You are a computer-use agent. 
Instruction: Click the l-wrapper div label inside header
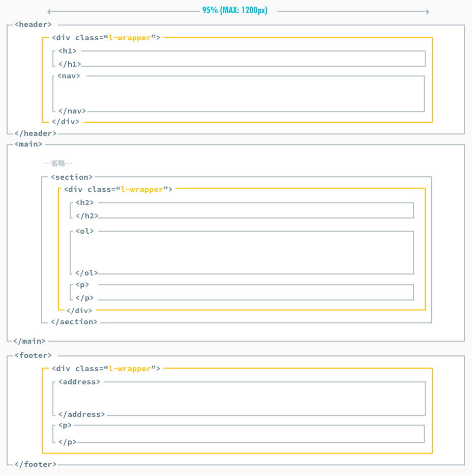(x=106, y=38)
